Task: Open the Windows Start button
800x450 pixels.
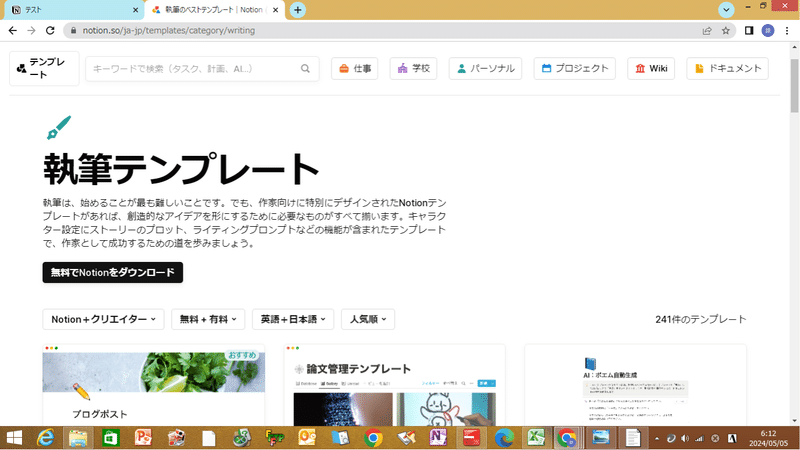Action: coord(14,438)
